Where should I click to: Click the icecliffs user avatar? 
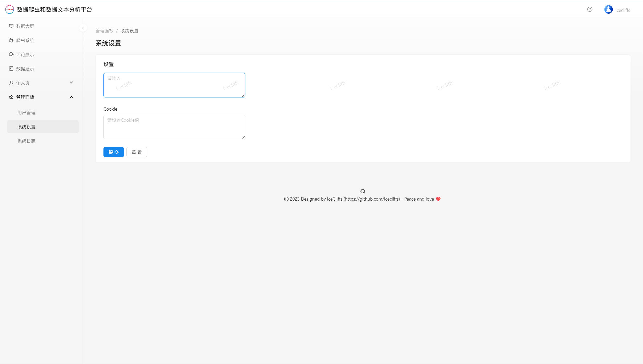coord(608,10)
